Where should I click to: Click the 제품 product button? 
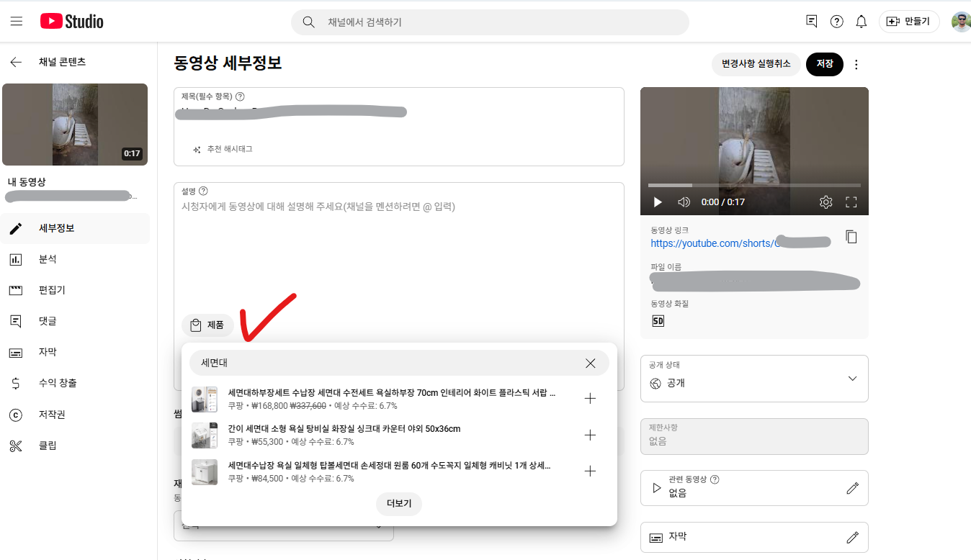click(x=207, y=325)
